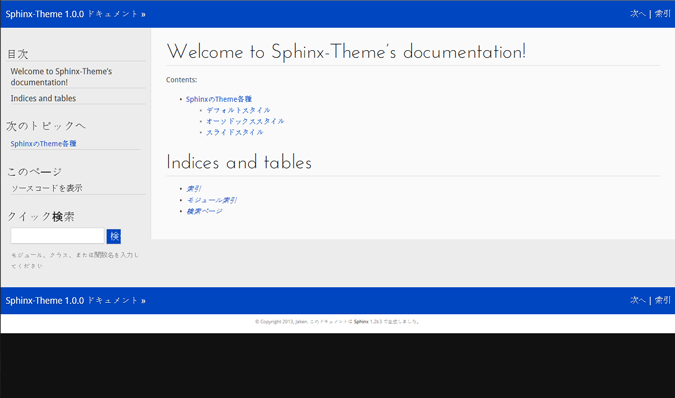Click 'Sphinx' link in footer copyright line
This screenshot has width=675, height=398.
361,321
